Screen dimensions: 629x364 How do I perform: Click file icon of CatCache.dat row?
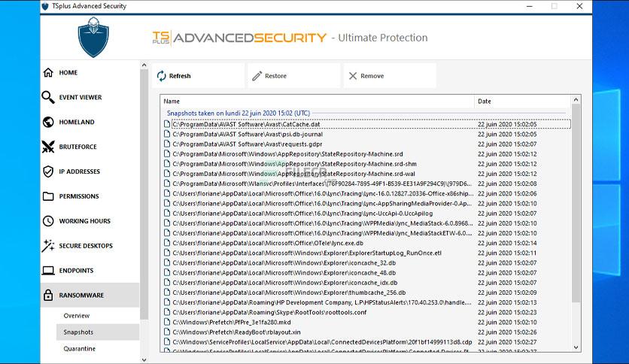[167, 124]
